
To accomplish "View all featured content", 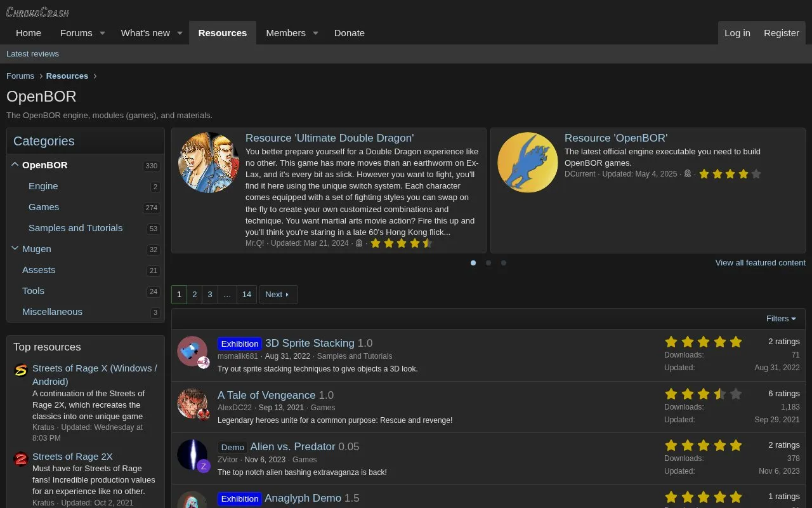I will [x=761, y=263].
